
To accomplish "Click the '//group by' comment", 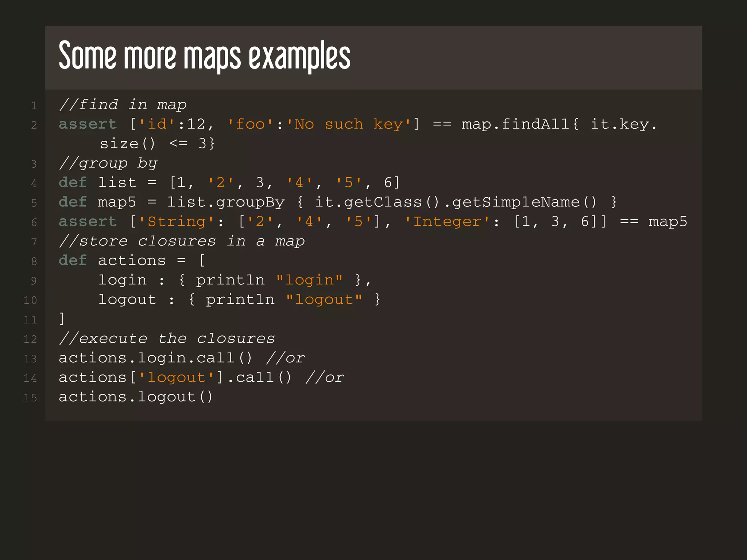I will 108,163.
